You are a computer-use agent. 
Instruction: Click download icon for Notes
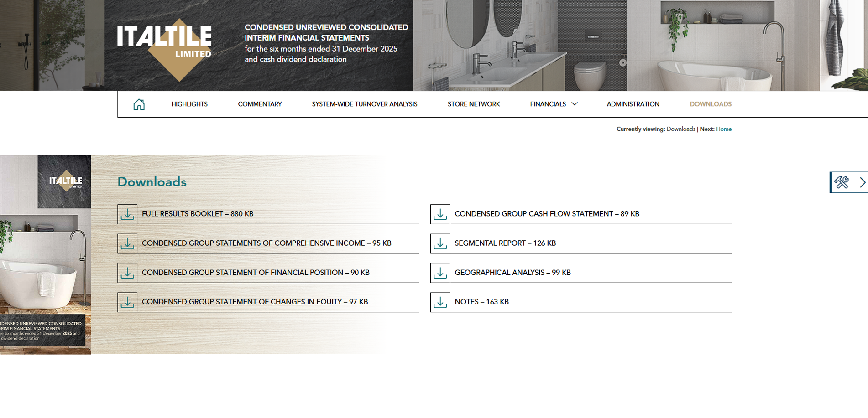pos(440,302)
